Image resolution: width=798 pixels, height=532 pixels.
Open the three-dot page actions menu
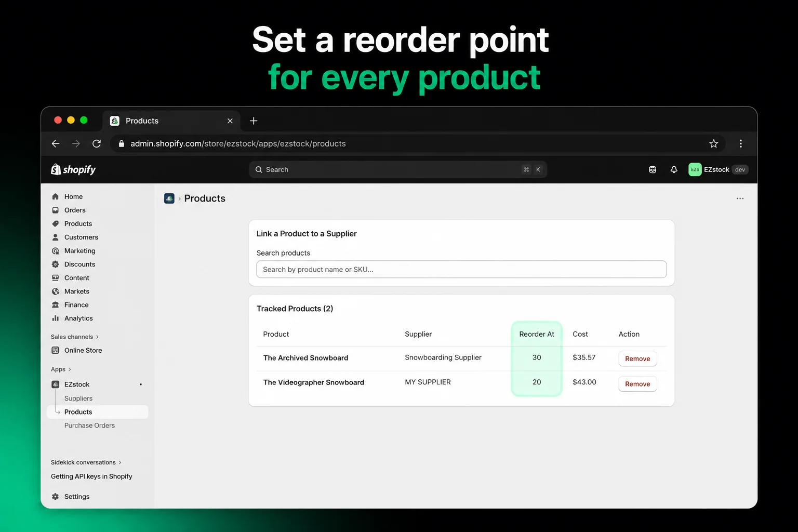(740, 198)
